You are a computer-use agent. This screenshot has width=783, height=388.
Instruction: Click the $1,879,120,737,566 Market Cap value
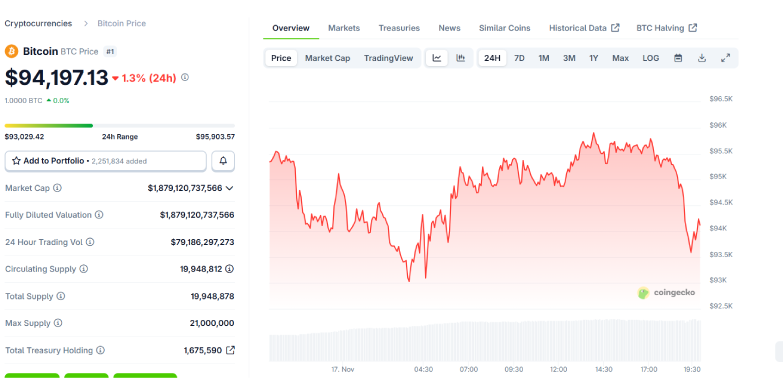185,188
